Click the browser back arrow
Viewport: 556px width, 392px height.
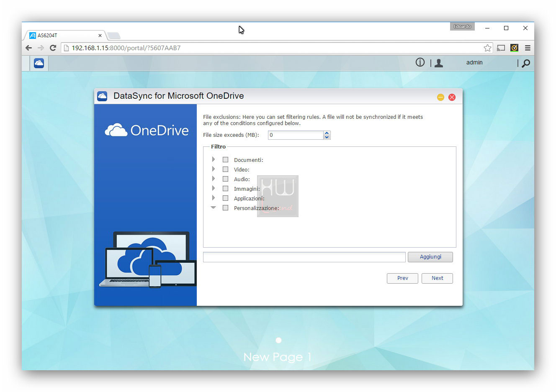coord(28,48)
